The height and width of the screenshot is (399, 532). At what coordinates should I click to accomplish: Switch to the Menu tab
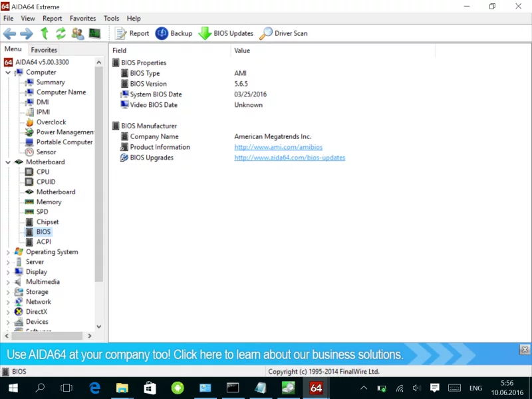tap(13, 49)
